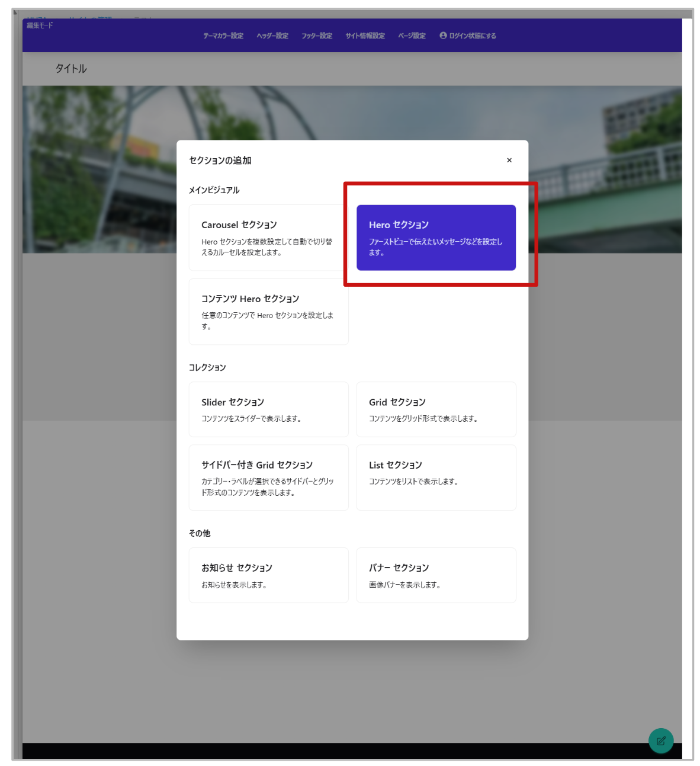Open テーマカラー設定 in the top bar
Screen dimensions: 700x766
[x=223, y=36]
